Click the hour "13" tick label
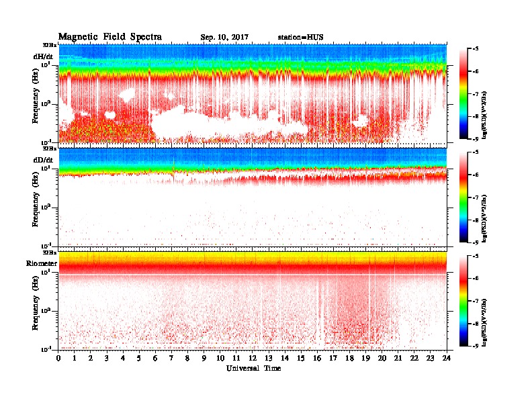Viewport: 532px width, 411px height. tap(269, 358)
